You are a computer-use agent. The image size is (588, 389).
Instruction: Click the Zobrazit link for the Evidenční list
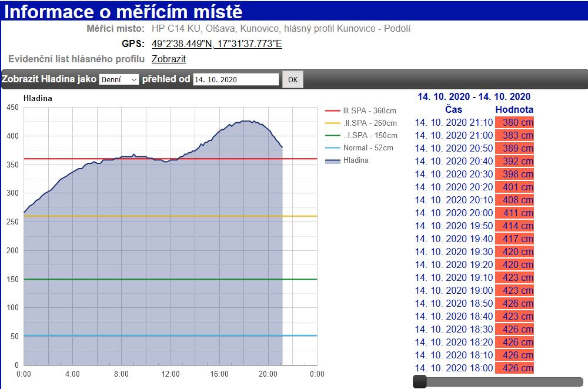[169, 59]
